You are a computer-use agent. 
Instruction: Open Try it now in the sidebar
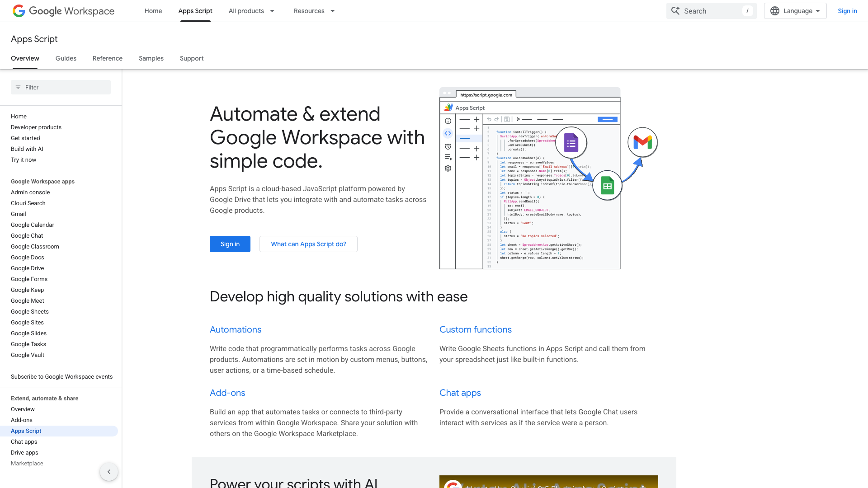(24, 160)
